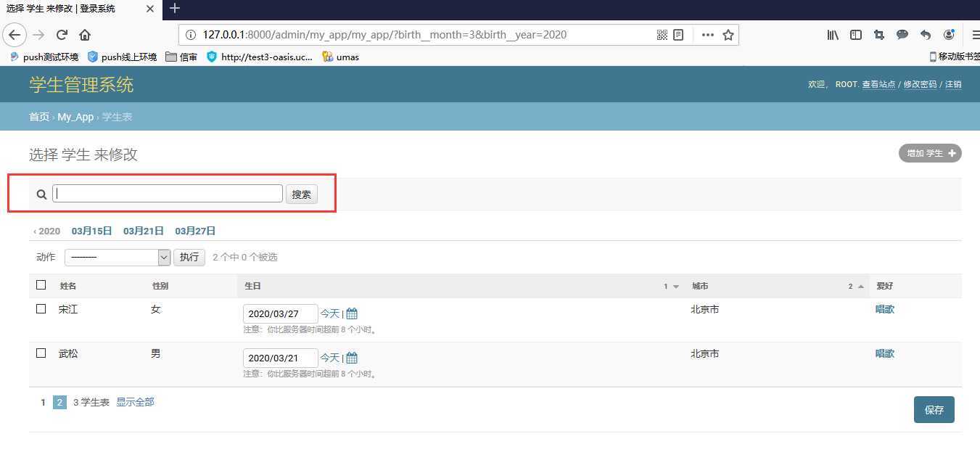Click the 增加 学生 add button
This screenshot has height=476, width=980.
pos(930,153)
